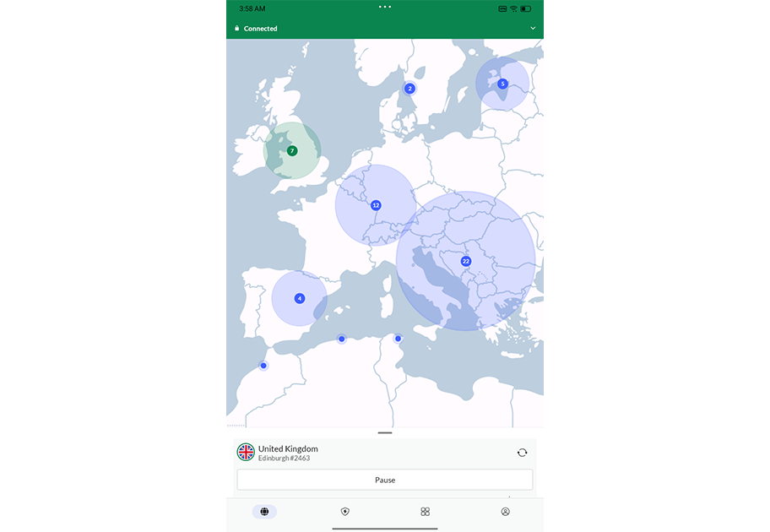
Task: Select the Baltic cluster marker labeled 5
Action: pos(502,84)
